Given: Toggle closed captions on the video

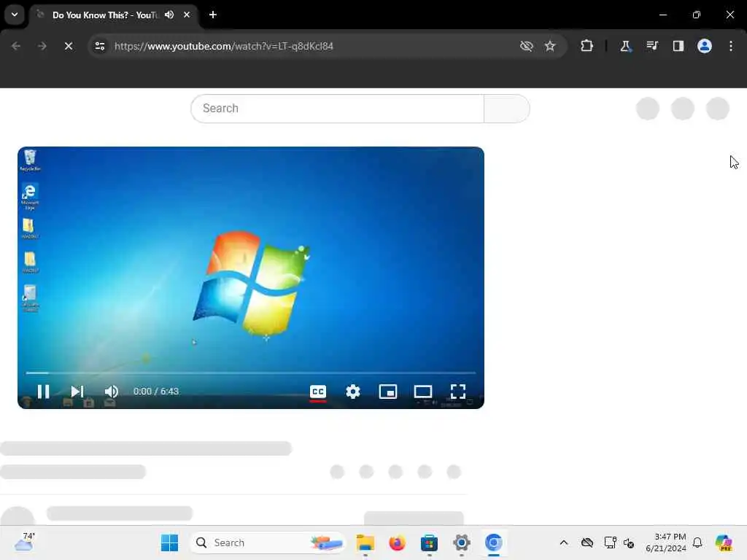Looking at the screenshot, I should [x=318, y=392].
